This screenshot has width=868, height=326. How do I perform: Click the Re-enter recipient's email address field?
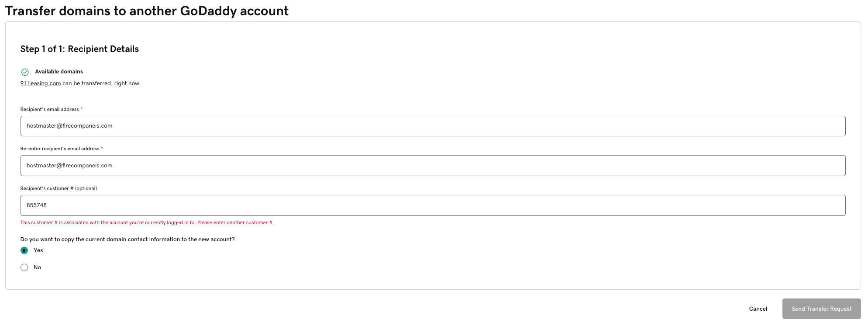[x=432, y=166]
